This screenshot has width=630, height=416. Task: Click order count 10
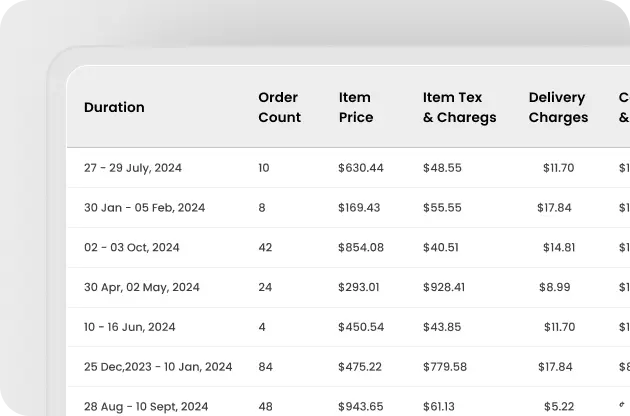(x=264, y=168)
